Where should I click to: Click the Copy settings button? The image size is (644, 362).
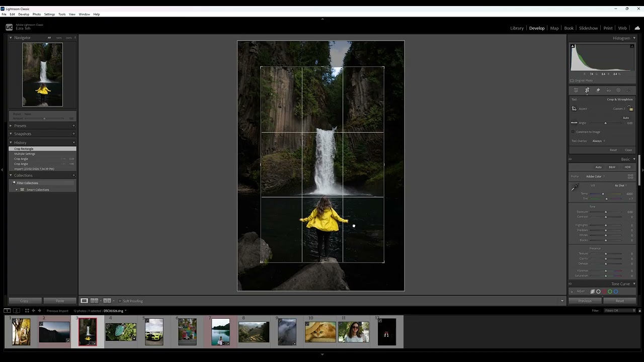tap(25, 301)
